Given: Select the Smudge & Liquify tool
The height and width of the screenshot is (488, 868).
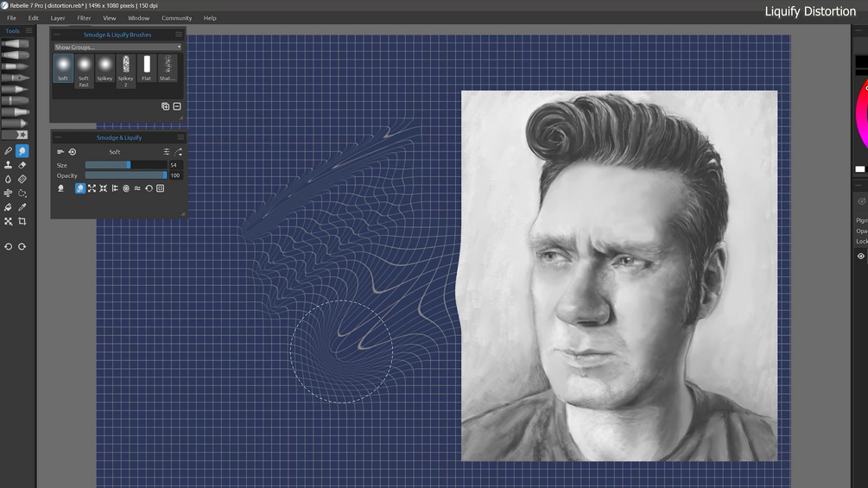Looking at the screenshot, I should click(22, 151).
